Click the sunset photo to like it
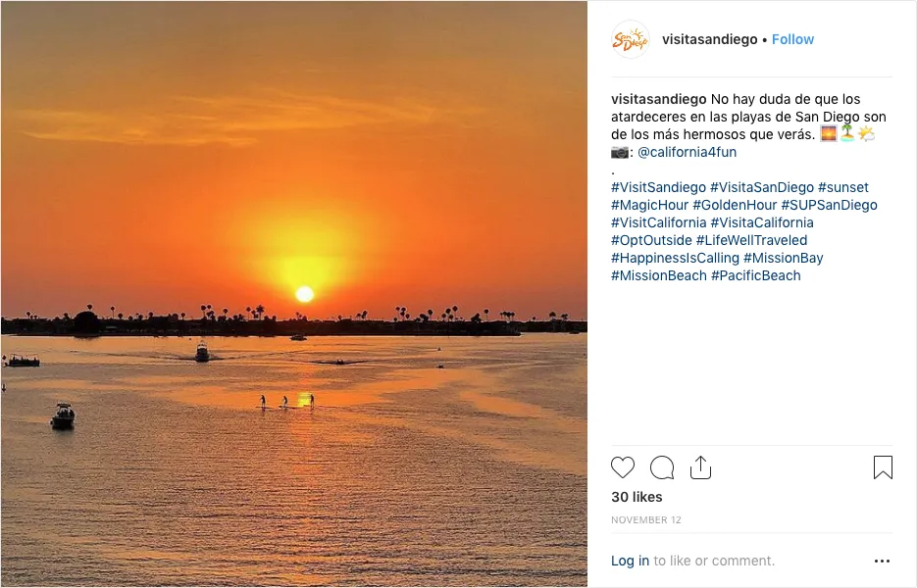 294,294
